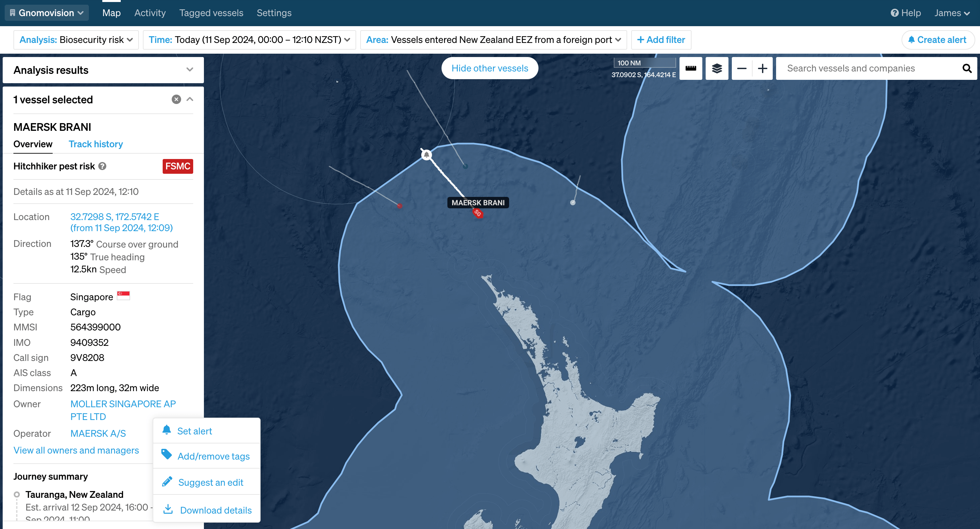Viewport: 980px width, 529px height.
Task: Click the alert bell marker on map
Action: pos(427,155)
